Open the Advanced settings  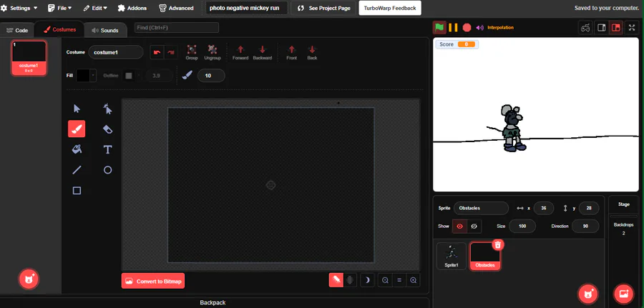coord(176,8)
